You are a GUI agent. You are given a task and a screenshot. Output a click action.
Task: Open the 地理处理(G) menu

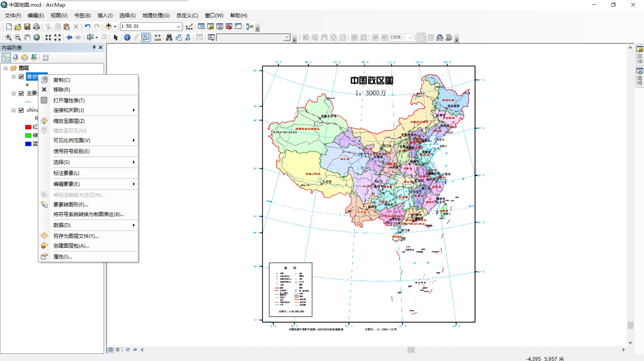tap(156, 15)
